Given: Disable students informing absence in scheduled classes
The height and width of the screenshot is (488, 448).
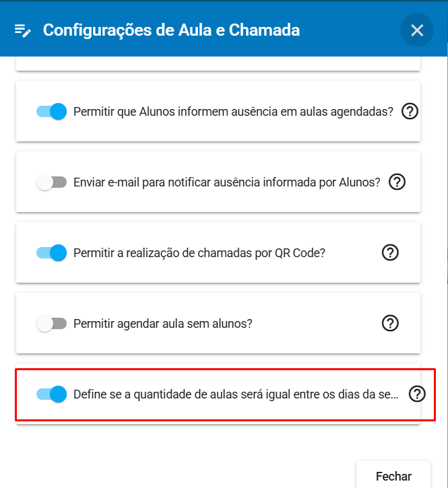Looking at the screenshot, I should tap(51, 111).
